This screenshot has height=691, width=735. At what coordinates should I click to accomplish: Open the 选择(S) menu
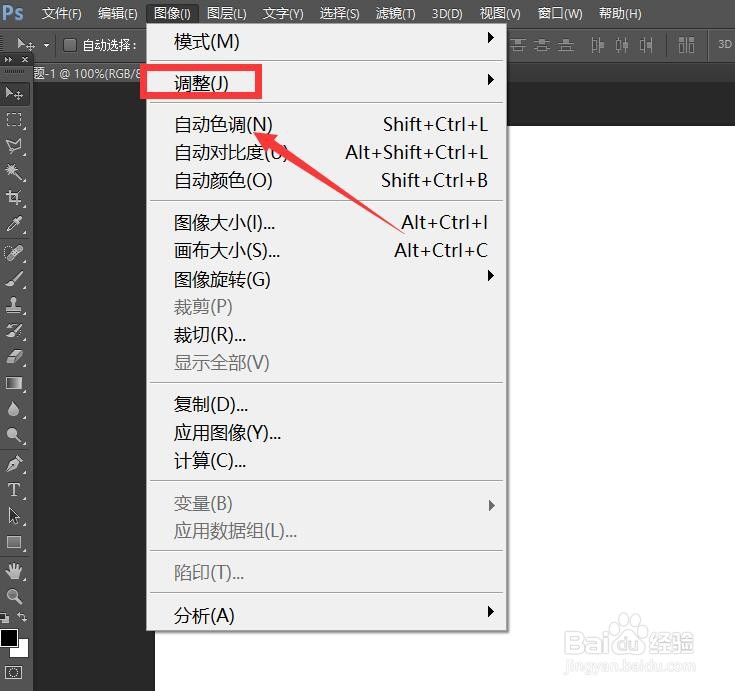[x=339, y=13]
